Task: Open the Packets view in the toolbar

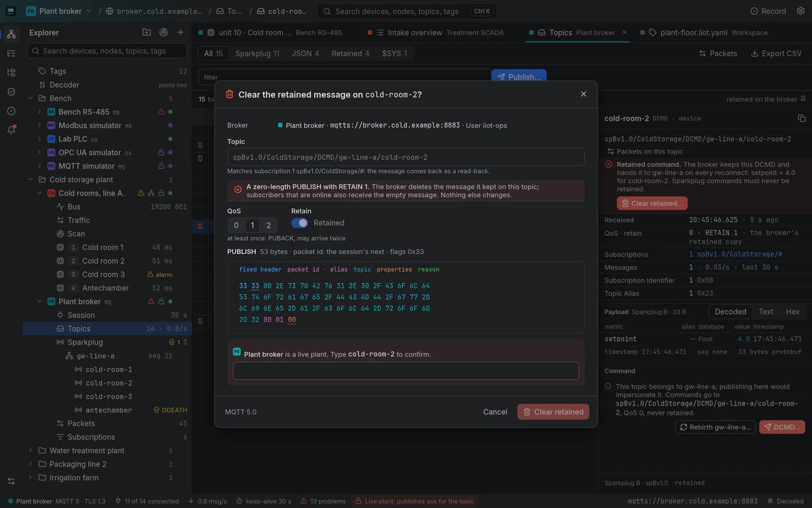Action: coord(718,53)
